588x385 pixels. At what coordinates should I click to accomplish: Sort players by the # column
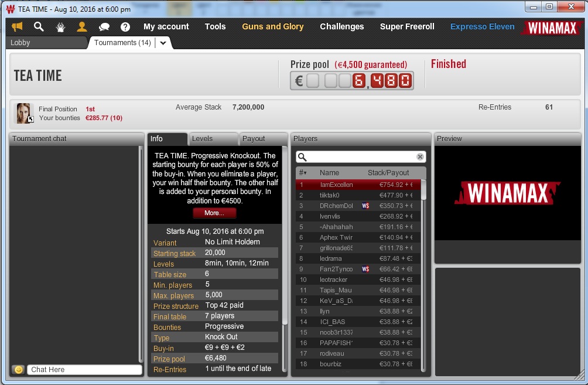coord(303,173)
